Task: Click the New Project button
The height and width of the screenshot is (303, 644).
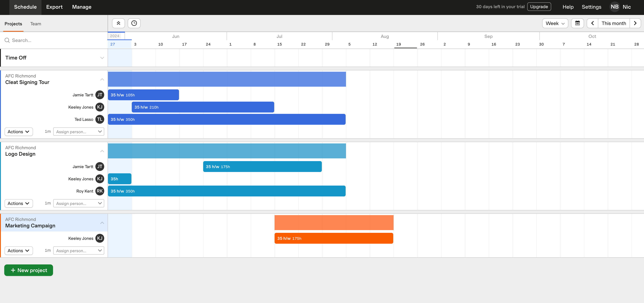Action: coord(29,270)
